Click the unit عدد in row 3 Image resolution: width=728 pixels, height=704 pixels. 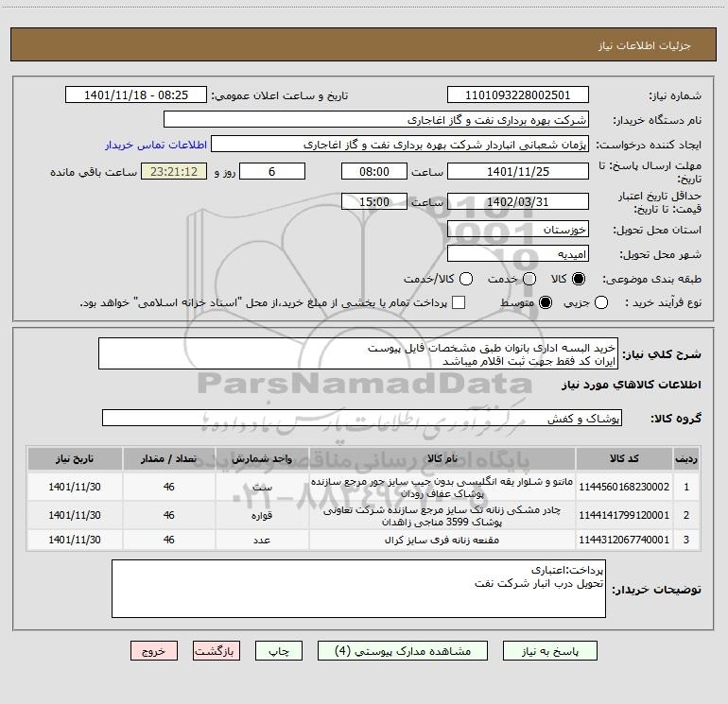tap(262, 541)
